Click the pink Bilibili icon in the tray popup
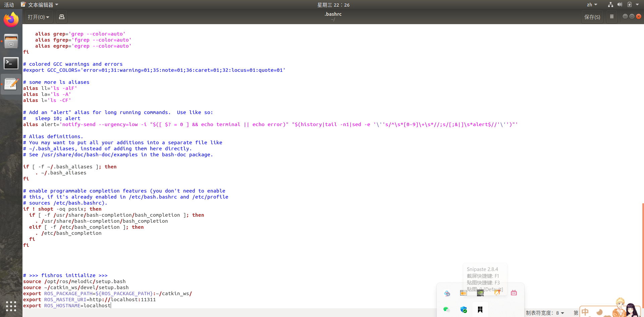Image resolution: width=644 pixels, height=317 pixels. click(514, 293)
